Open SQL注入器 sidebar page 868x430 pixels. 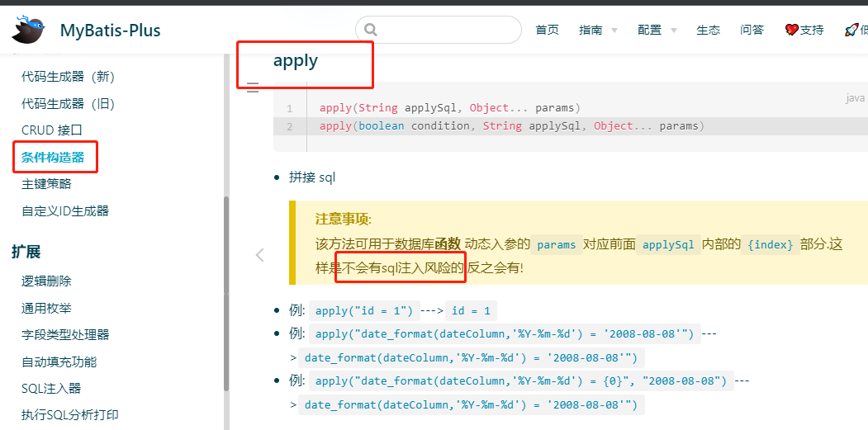51,389
